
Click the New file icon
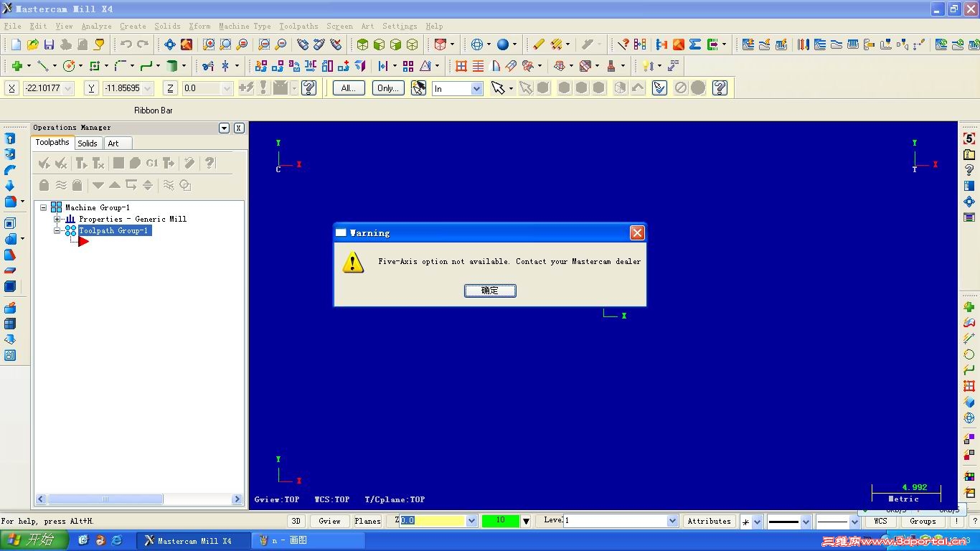(16, 44)
